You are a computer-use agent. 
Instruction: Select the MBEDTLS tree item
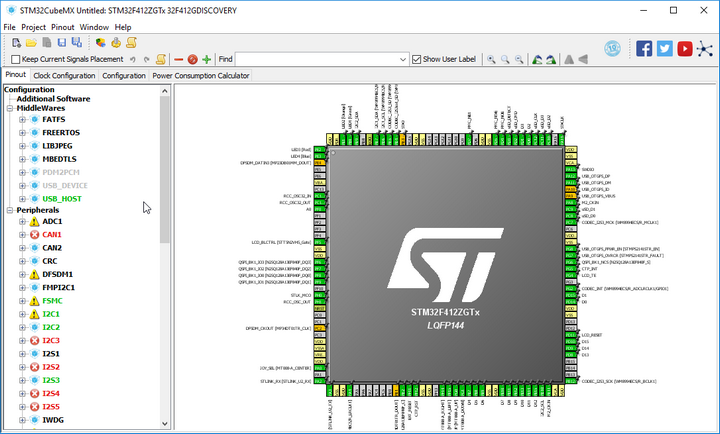[59, 159]
